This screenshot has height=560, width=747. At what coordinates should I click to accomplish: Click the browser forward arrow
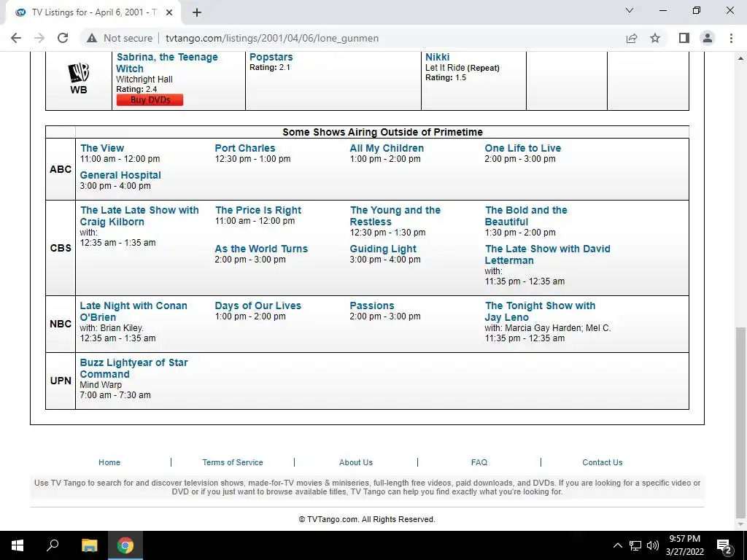coord(39,38)
